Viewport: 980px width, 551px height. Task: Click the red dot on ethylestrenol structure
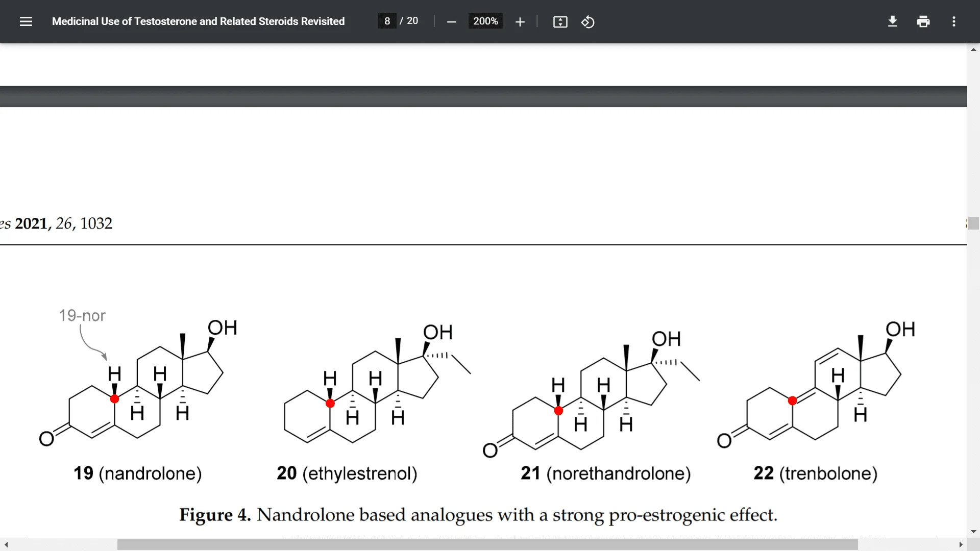tap(330, 404)
